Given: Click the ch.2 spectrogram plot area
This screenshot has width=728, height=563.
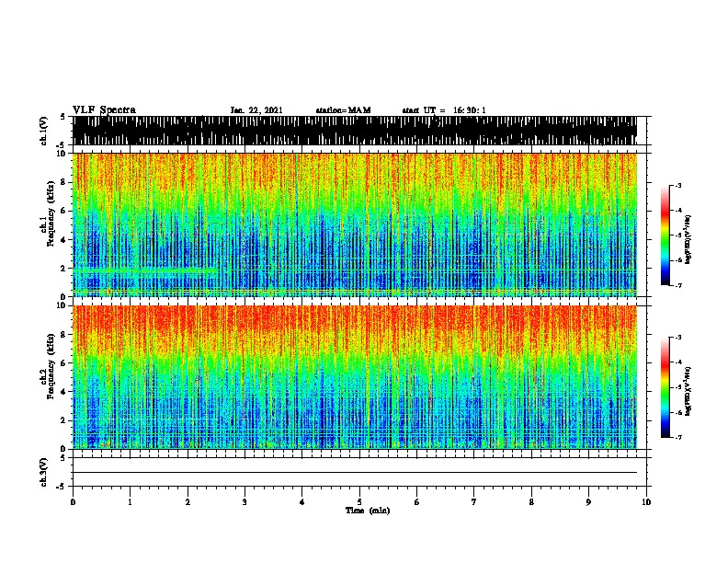Looking at the screenshot, I should pos(355,377).
